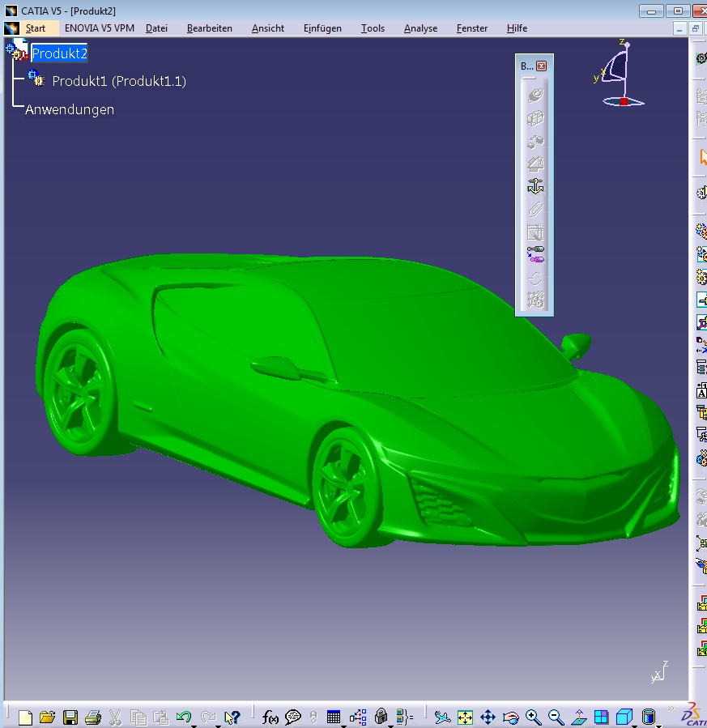
Task: Open the Redo history dropdown arrow
Action: pyautogui.click(x=218, y=726)
